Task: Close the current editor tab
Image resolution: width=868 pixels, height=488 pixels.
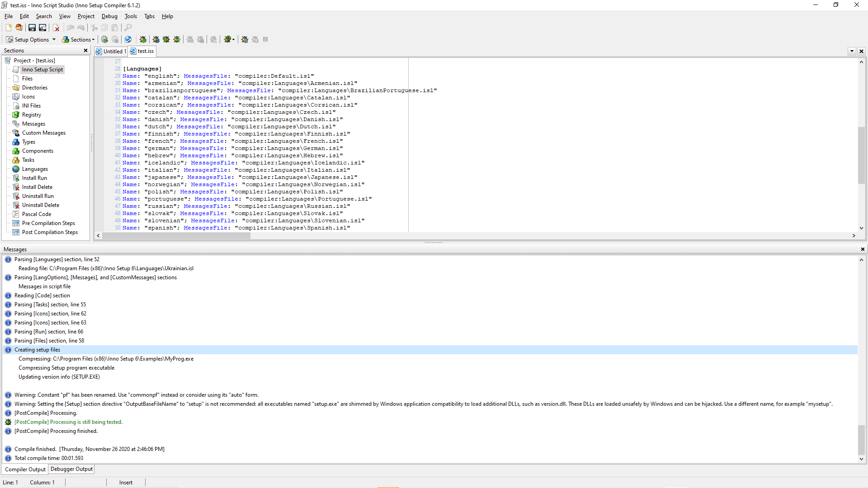Action: [861, 51]
